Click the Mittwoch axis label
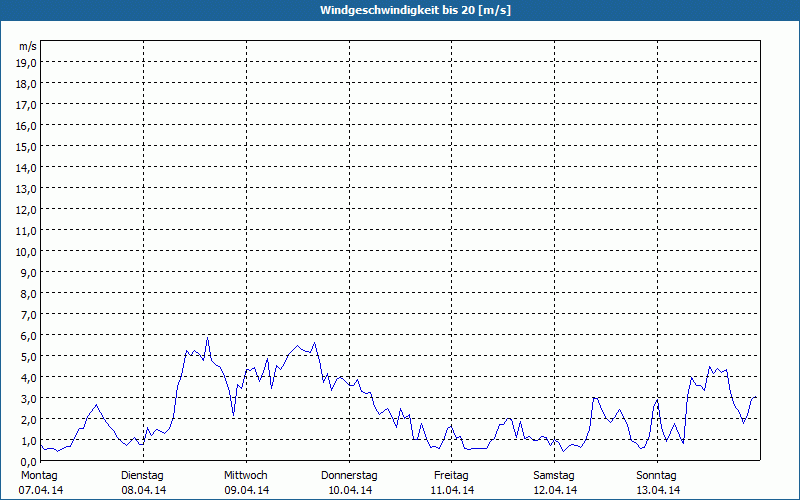The height and width of the screenshot is (500, 800). pos(246,475)
